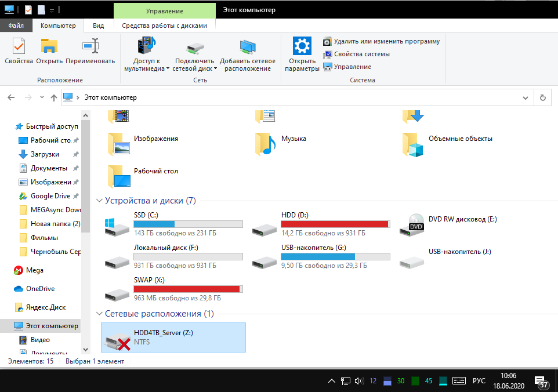The width and height of the screenshot is (558, 392).
Task: Switch to the Вид ribbon tab
Action: click(99, 26)
